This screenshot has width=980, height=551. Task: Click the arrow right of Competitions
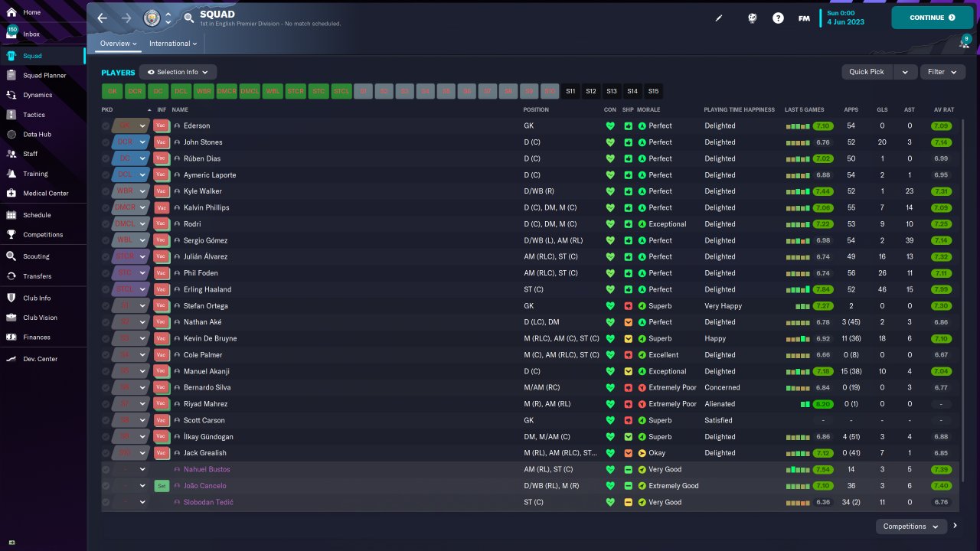955,526
